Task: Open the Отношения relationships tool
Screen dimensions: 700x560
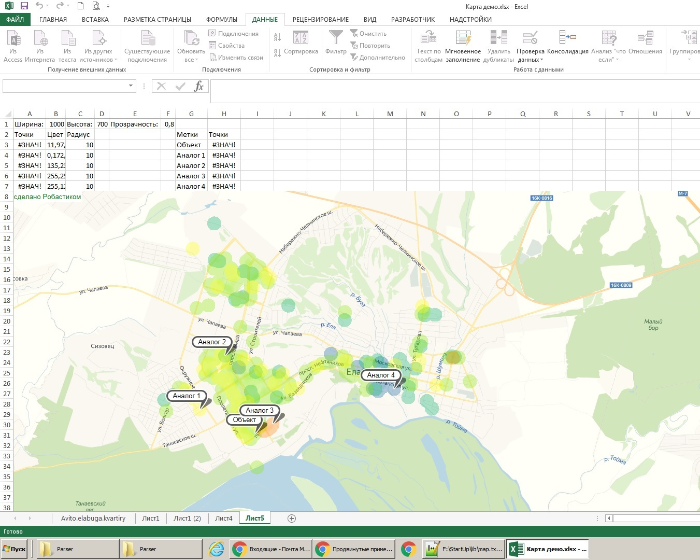Action: (645, 43)
